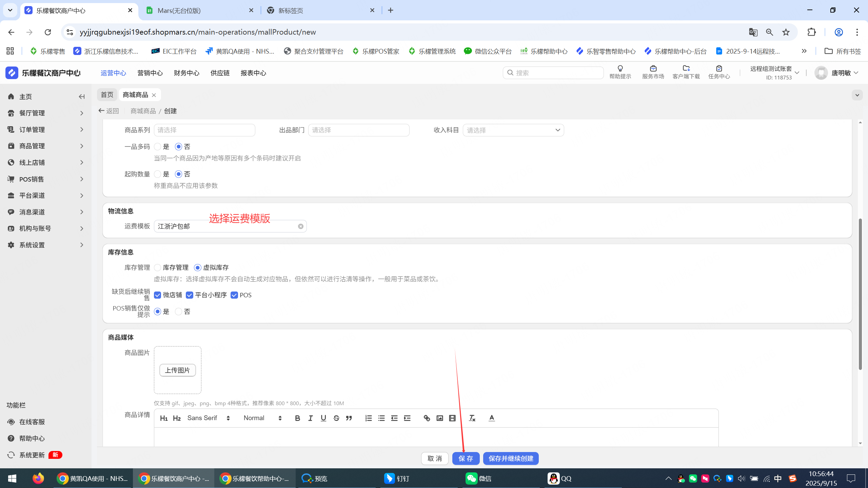This screenshot has height=488, width=868.
Task: Insert a bulleted list
Action: click(381, 418)
